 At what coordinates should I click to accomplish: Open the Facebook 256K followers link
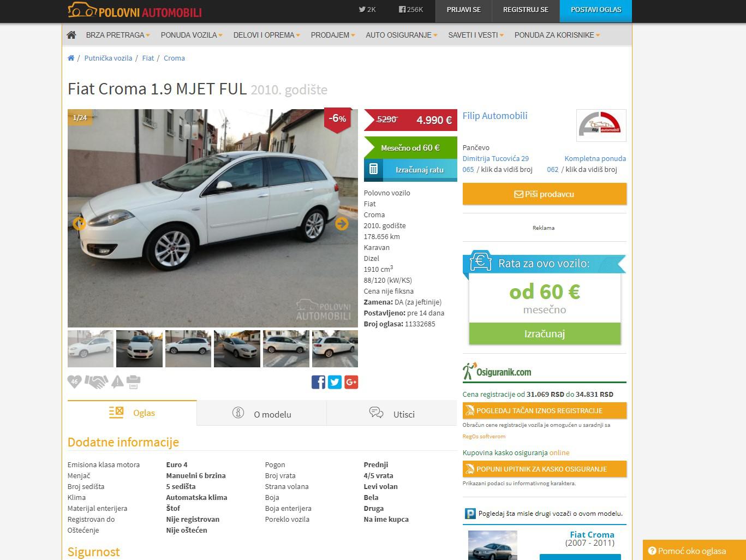(x=411, y=9)
